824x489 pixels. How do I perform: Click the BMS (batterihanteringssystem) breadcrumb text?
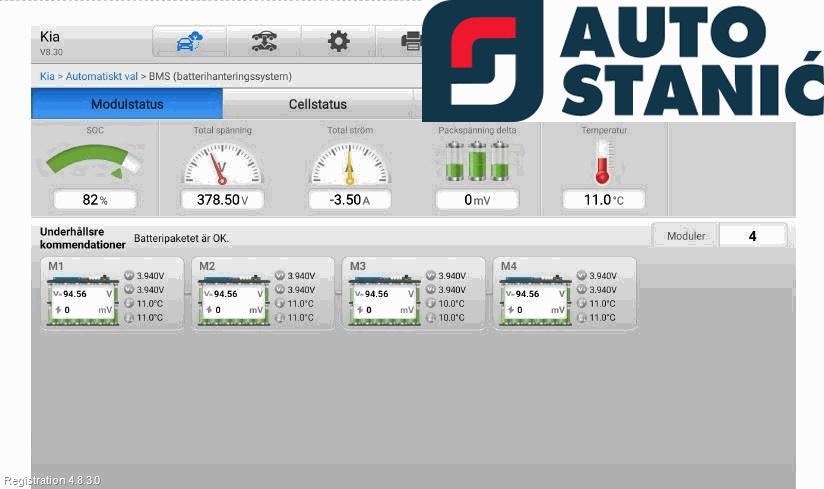click(220, 76)
